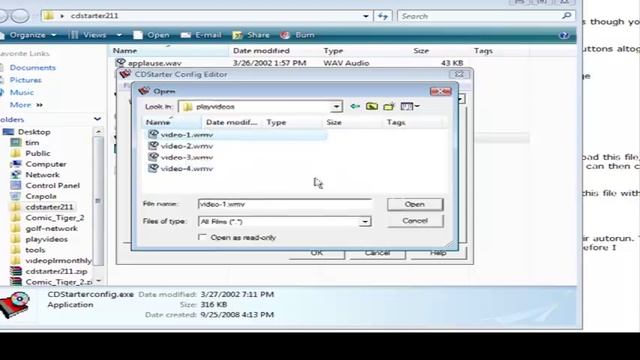Click the File name input field
Screen dimensions: 640x360
click(284, 204)
